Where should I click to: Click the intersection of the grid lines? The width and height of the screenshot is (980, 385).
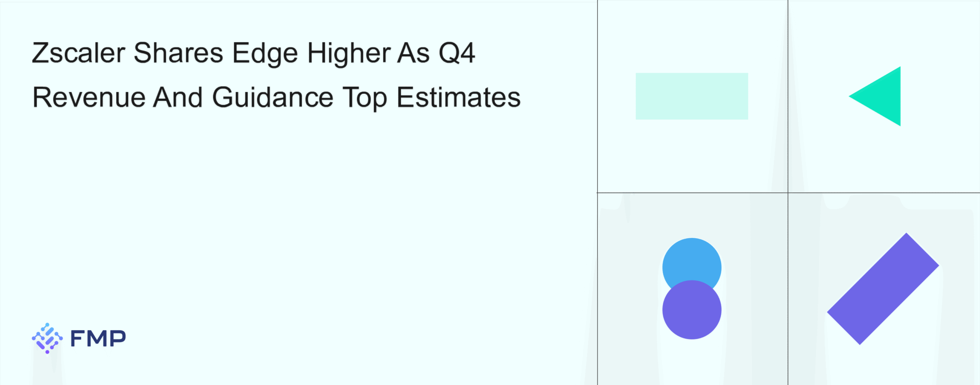[788, 193]
